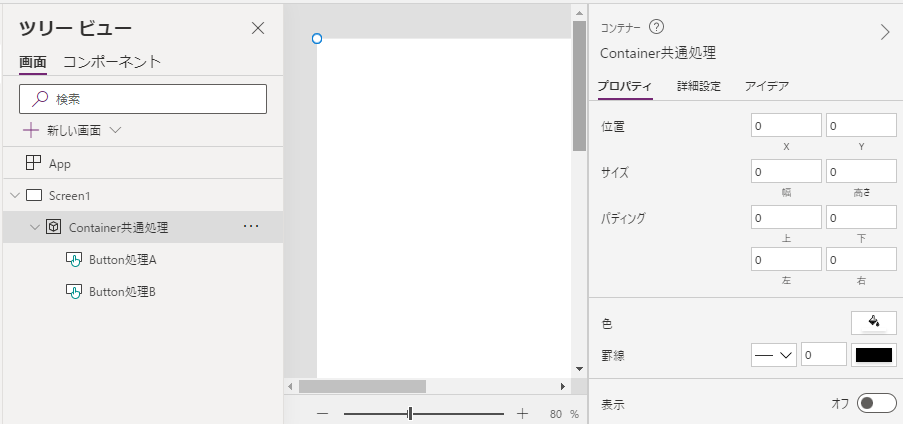Click the zoom out minus icon
Viewport: 903px width, 424px height.
coord(322,414)
